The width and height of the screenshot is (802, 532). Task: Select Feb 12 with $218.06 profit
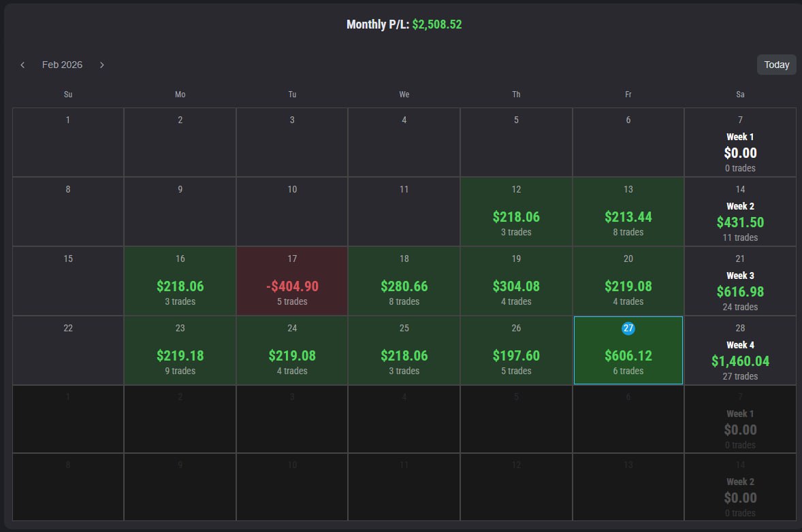tap(516, 211)
